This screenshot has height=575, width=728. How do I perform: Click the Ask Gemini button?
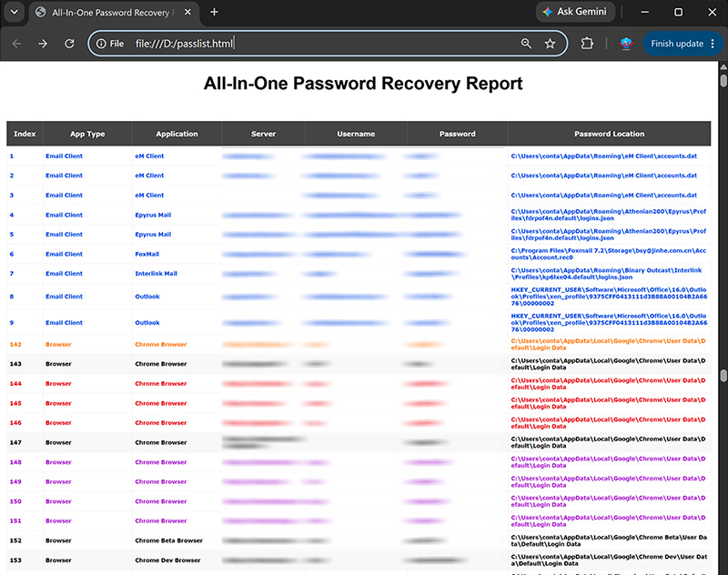[575, 12]
